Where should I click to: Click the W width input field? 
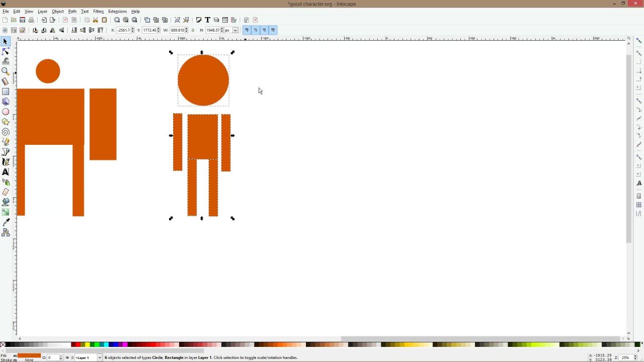[x=178, y=30]
